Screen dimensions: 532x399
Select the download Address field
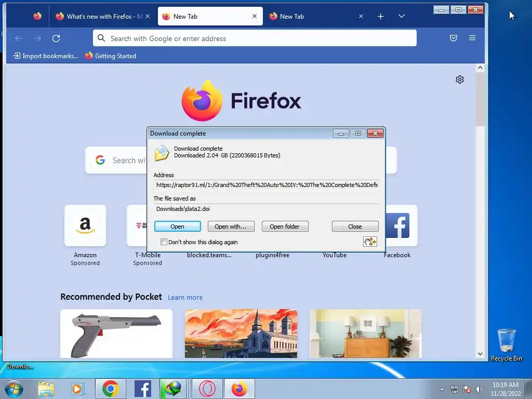pyautogui.click(x=267, y=185)
